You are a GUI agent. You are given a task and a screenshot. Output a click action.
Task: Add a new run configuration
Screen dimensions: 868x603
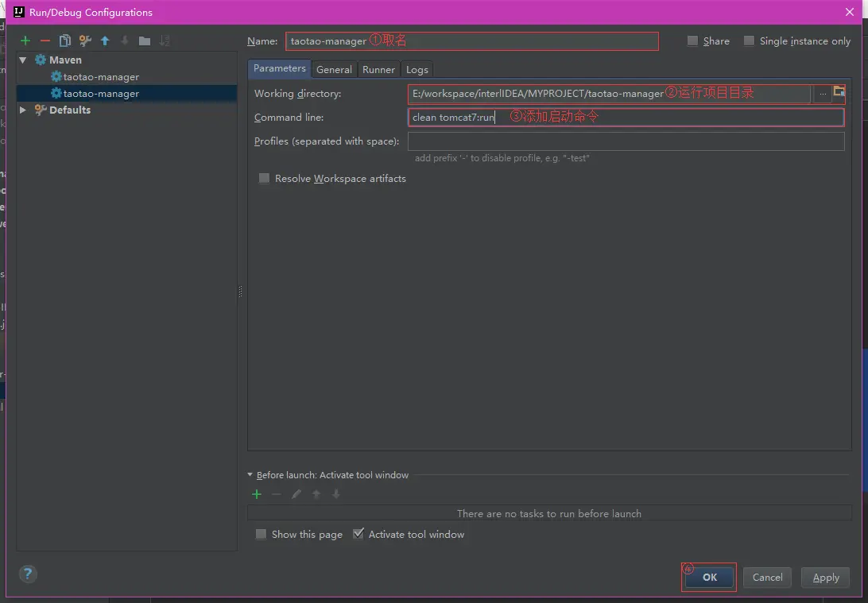(x=25, y=40)
